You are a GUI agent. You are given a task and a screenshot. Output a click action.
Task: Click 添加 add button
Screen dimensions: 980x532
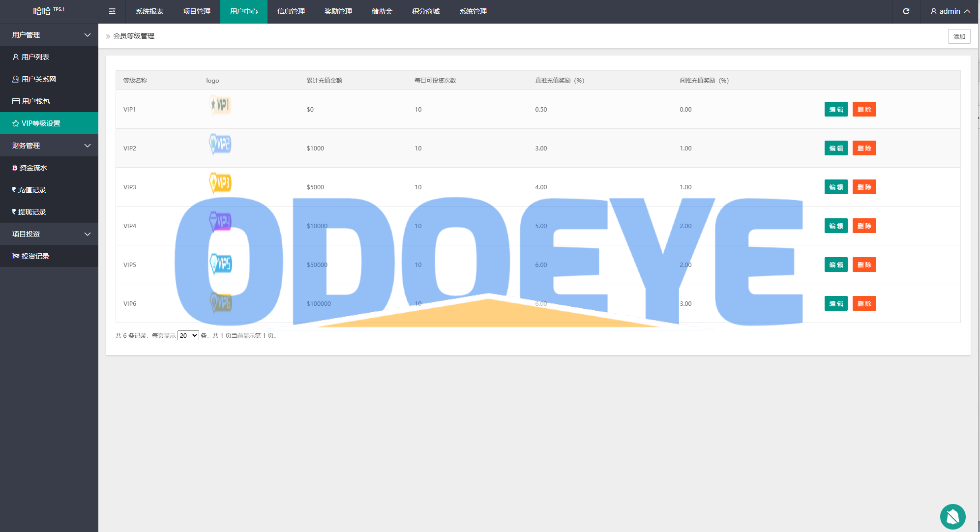(959, 36)
